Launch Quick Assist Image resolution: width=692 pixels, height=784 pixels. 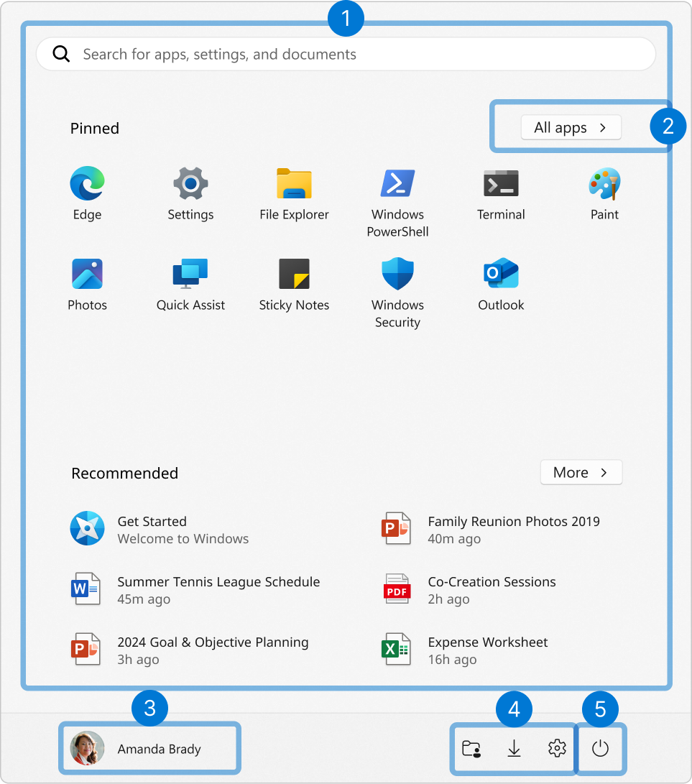pyautogui.click(x=190, y=284)
